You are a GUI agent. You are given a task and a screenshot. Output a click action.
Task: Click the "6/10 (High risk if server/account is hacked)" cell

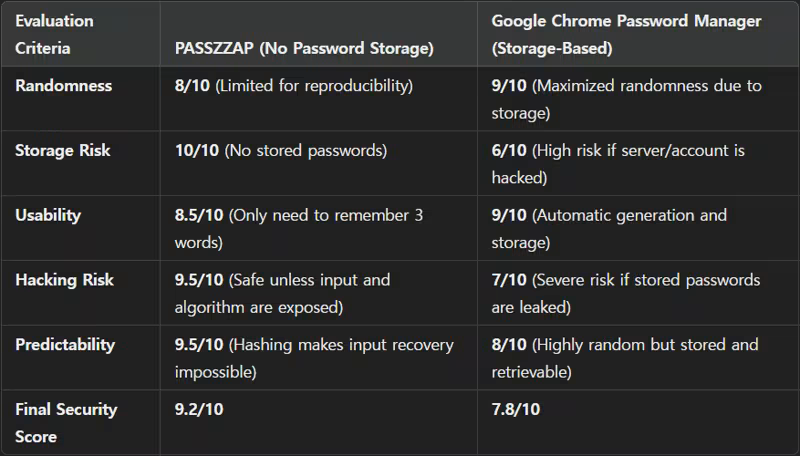coord(618,164)
